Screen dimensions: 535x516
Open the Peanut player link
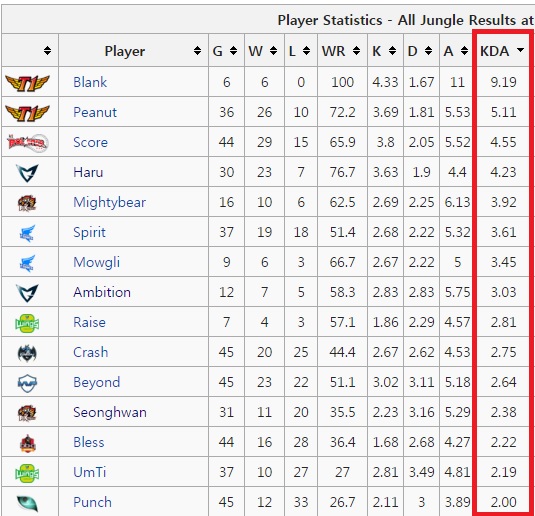[x=95, y=112]
